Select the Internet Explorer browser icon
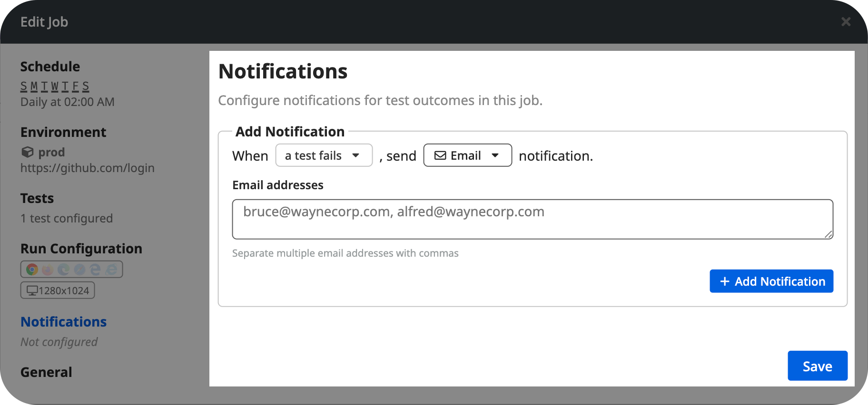The image size is (868, 405). pos(110,269)
